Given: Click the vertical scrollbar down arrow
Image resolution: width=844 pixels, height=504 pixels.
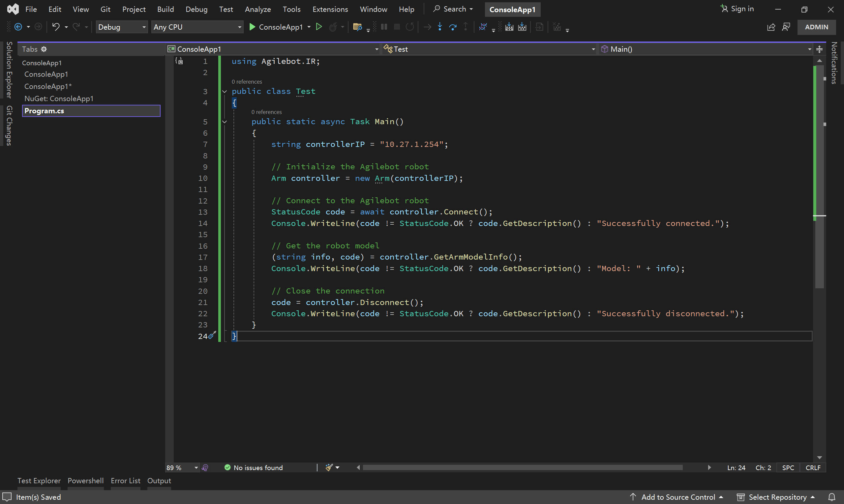Looking at the screenshot, I should (x=820, y=458).
